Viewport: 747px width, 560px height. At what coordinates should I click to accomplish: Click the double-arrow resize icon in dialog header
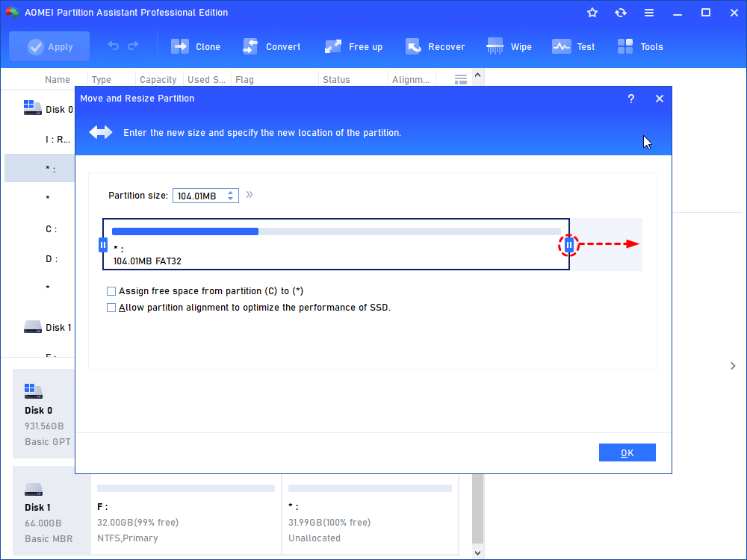coord(101,132)
